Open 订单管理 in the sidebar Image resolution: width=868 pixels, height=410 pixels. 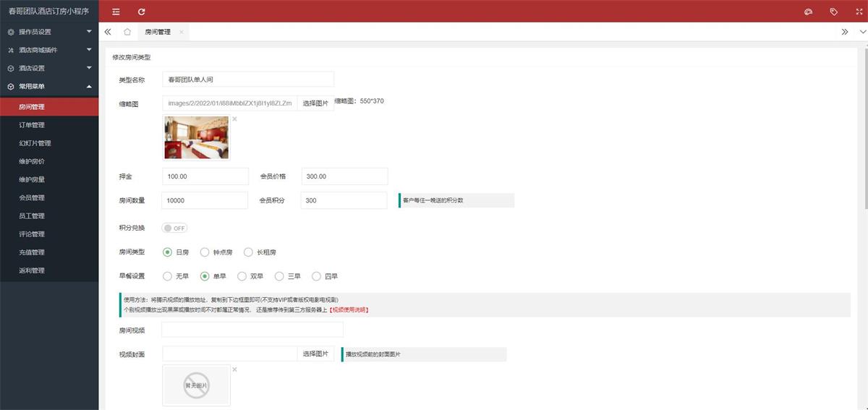pos(32,125)
